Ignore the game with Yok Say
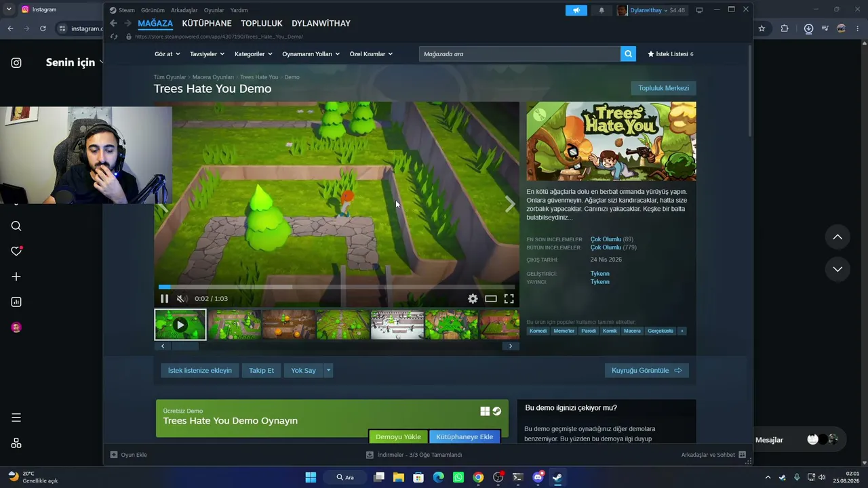 tap(303, 370)
